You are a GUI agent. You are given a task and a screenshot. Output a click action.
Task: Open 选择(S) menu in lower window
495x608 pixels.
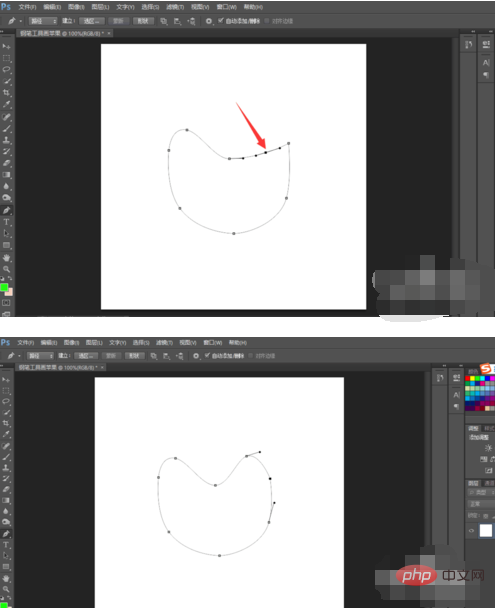coord(140,342)
